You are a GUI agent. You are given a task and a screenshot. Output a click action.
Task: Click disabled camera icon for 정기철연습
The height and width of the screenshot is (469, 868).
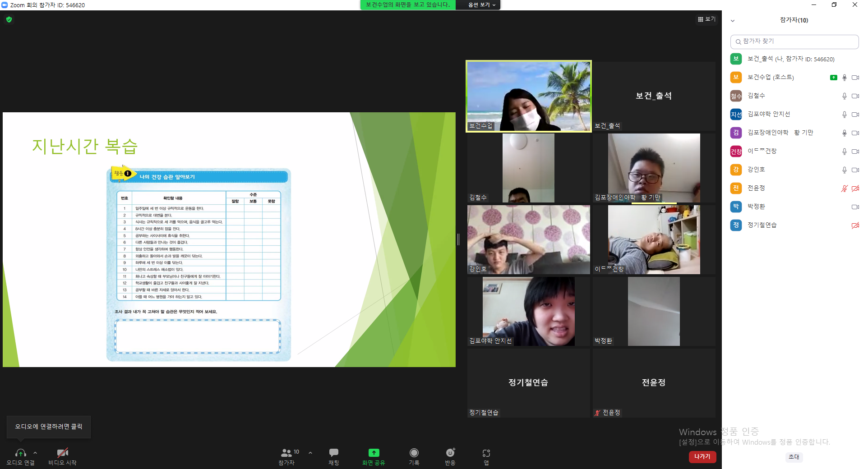(x=855, y=225)
